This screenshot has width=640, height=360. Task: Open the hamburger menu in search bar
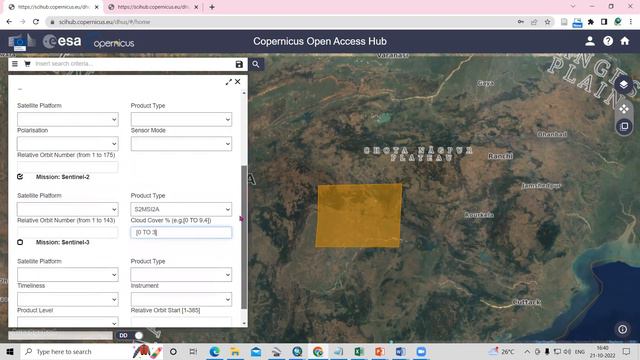click(15, 64)
